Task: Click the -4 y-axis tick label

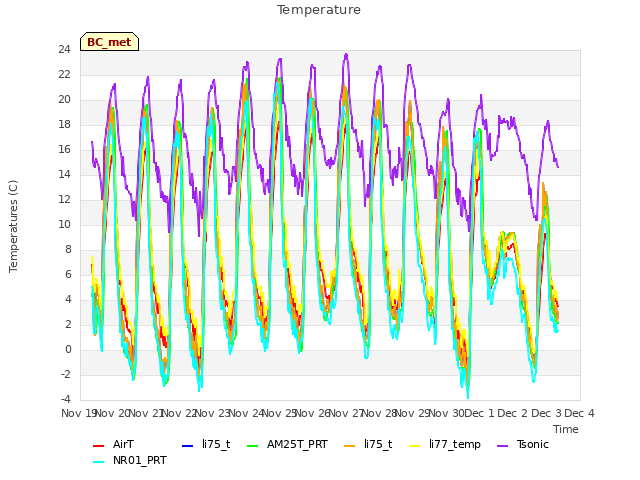Action: 66,399
